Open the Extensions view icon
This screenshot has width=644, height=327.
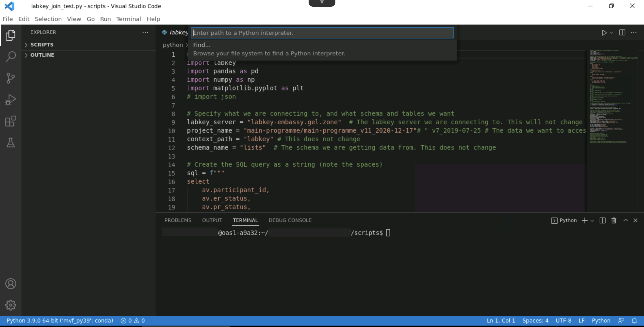point(11,121)
